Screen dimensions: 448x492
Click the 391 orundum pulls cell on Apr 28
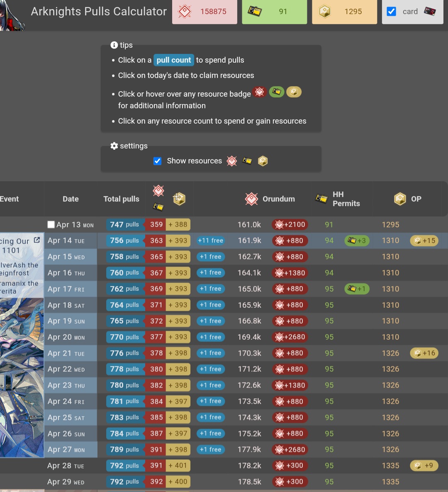(156, 465)
